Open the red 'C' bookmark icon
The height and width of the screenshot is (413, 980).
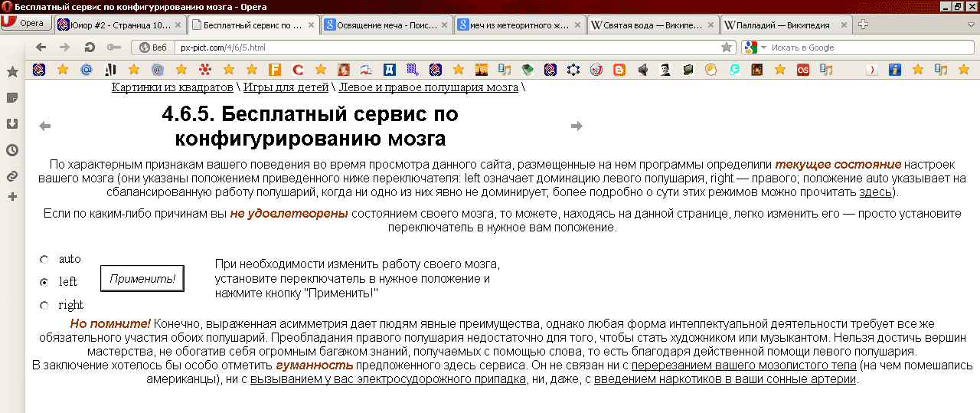tap(298, 70)
